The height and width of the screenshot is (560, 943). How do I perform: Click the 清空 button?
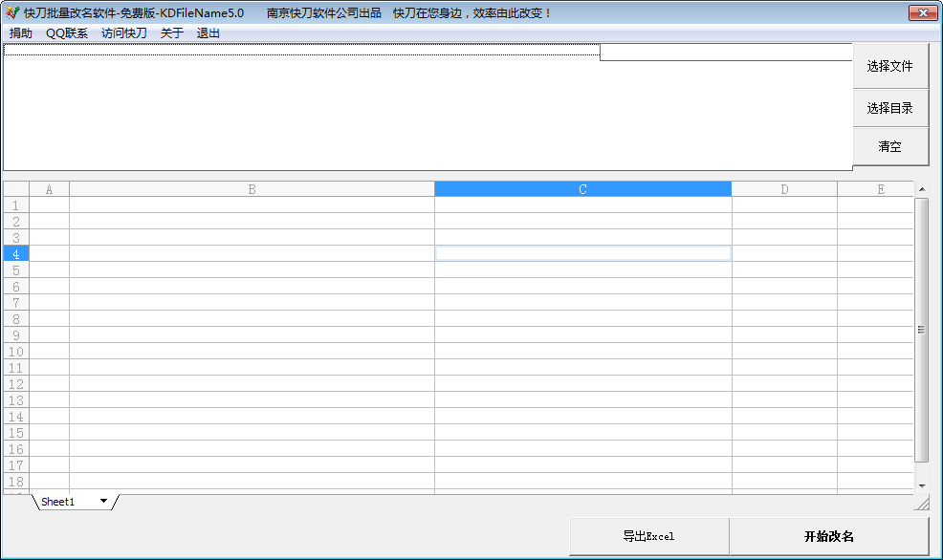[x=890, y=146]
